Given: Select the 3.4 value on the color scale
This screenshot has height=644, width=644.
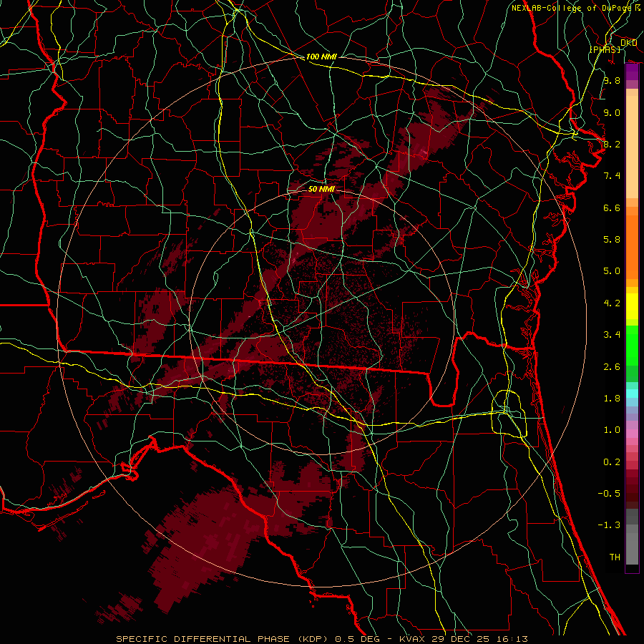Looking at the screenshot, I should (x=612, y=335).
